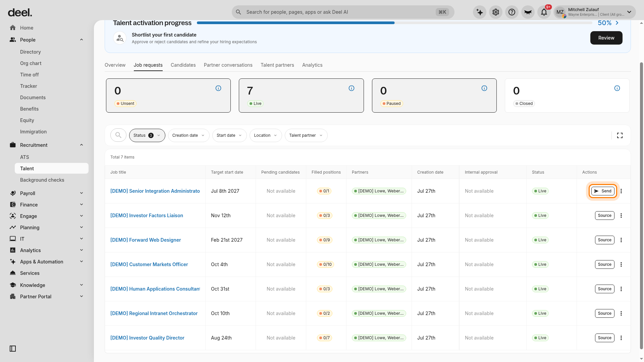Click the mustache mask icon in header
The image size is (644, 362).
pyautogui.click(x=528, y=12)
